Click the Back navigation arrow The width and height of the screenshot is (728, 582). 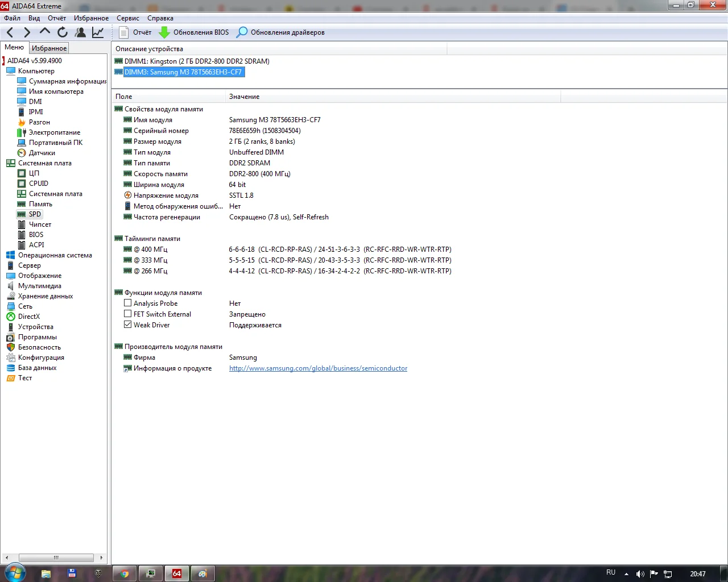[x=10, y=32]
